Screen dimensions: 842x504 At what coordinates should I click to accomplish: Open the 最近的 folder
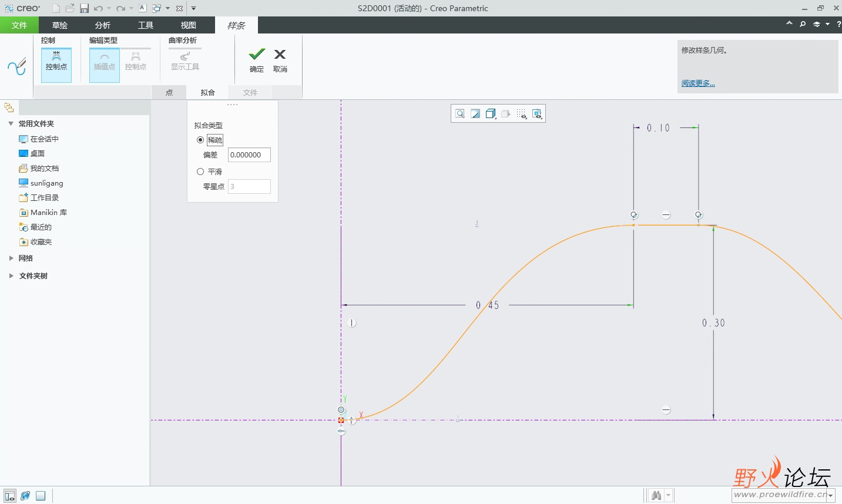(35, 227)
